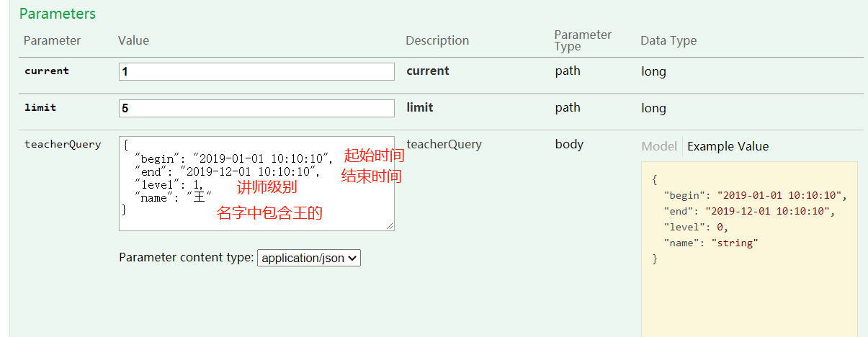Click inside the teacherQuery JSON textarea
Screen dimensions: 868x337
coord(256,184)
